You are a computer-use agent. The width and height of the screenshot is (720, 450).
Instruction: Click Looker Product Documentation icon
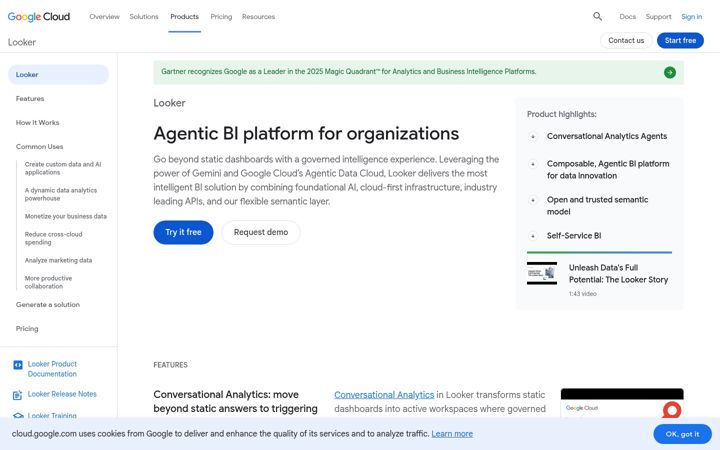click(x=18, y=365)
